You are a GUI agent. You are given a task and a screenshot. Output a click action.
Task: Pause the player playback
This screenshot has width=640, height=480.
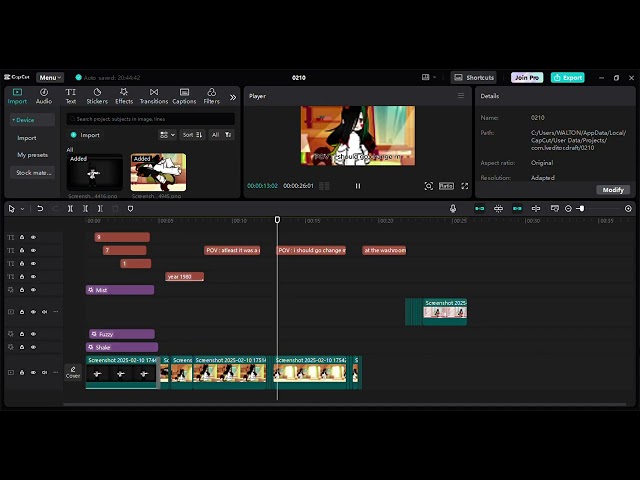(358, 186)
